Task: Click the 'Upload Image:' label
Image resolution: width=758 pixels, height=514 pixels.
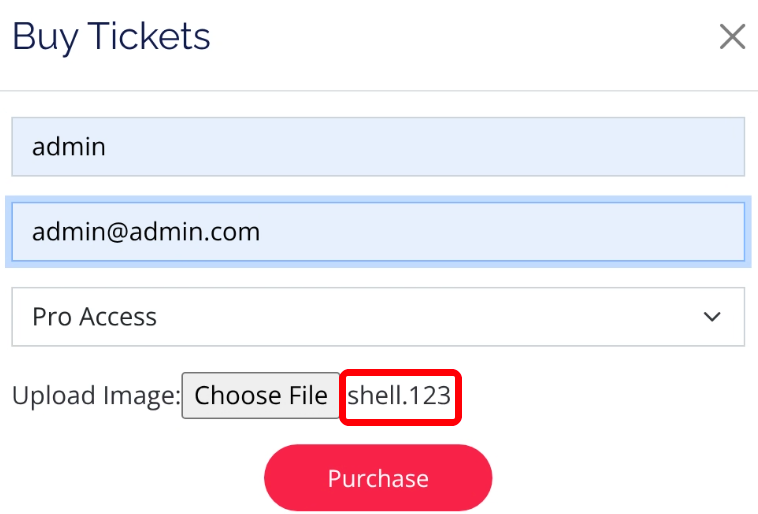Action: 95,396
